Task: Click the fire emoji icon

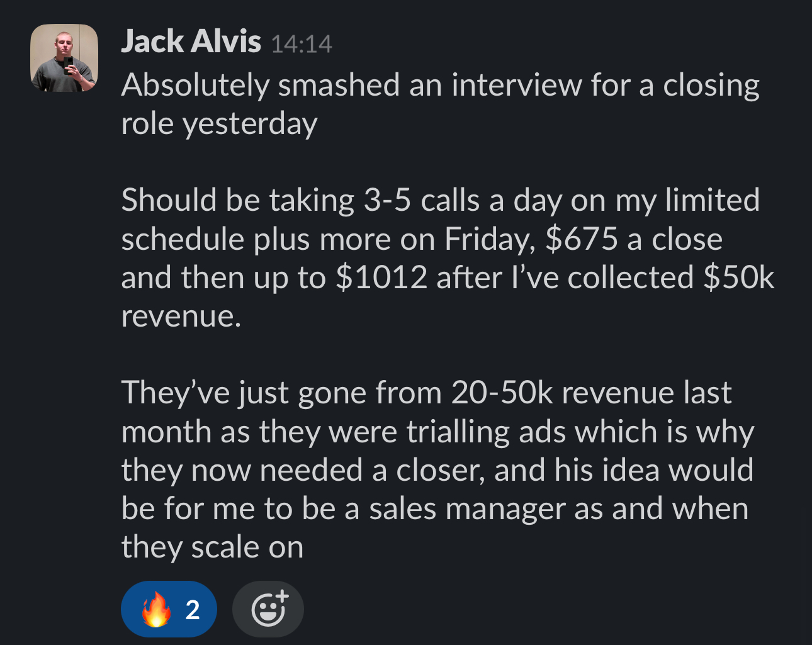Action: [156, 609]
